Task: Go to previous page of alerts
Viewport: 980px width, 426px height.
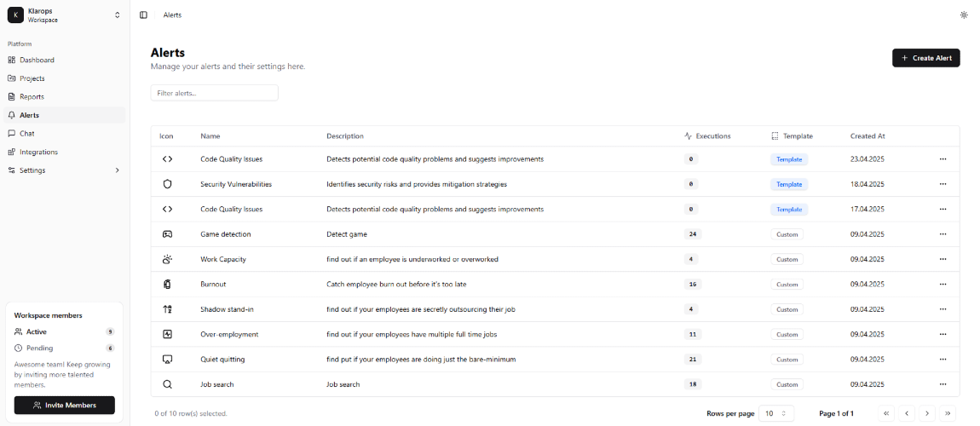Action: (x=906, y=413)
